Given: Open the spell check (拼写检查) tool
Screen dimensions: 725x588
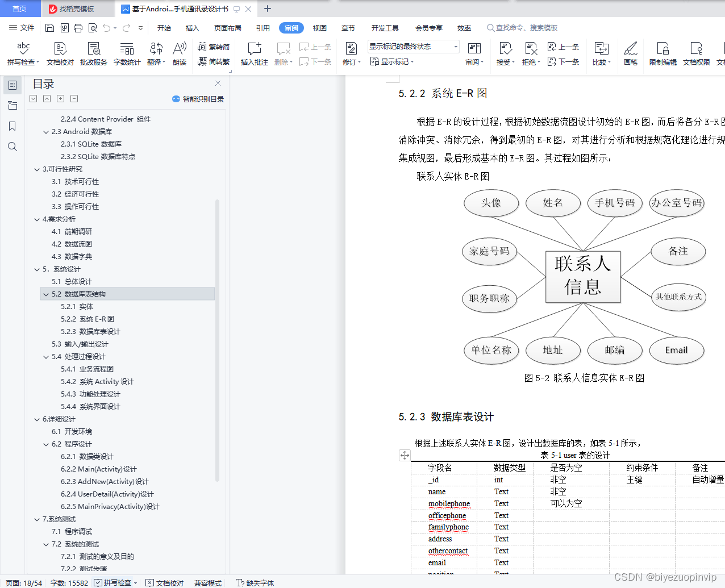Looking at the screenshot, I should tap(23, 53).
